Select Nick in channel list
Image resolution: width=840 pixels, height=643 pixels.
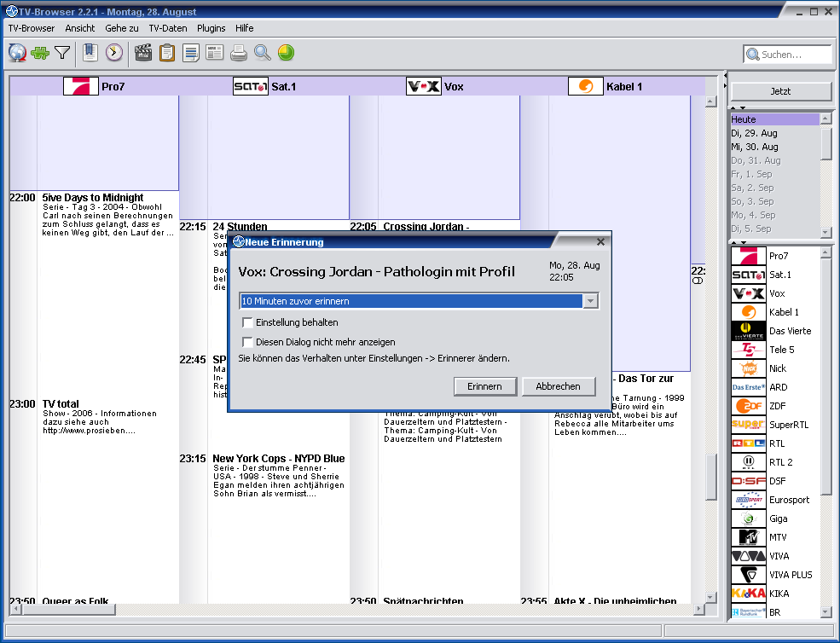[775, 368]
